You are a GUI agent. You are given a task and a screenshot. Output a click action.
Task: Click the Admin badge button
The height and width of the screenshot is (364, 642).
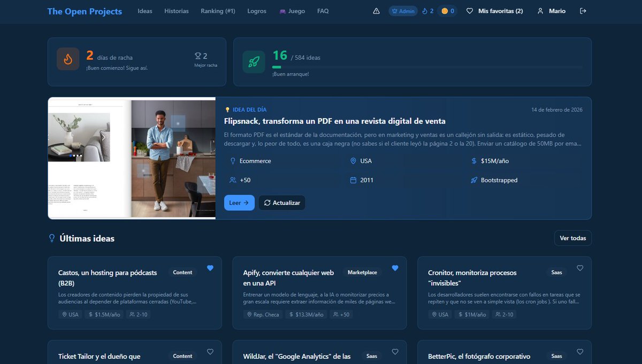pos(403,11)
